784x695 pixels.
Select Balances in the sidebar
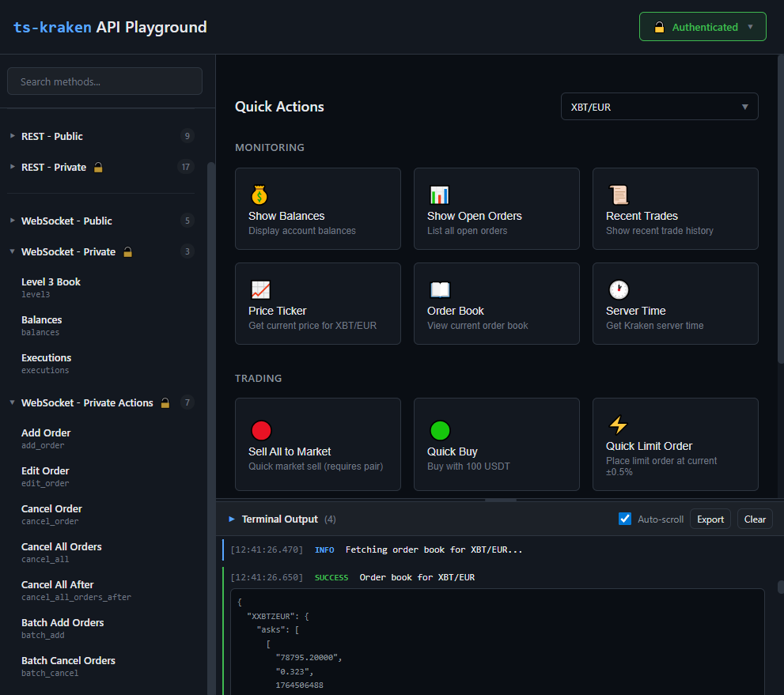point(41,319)
